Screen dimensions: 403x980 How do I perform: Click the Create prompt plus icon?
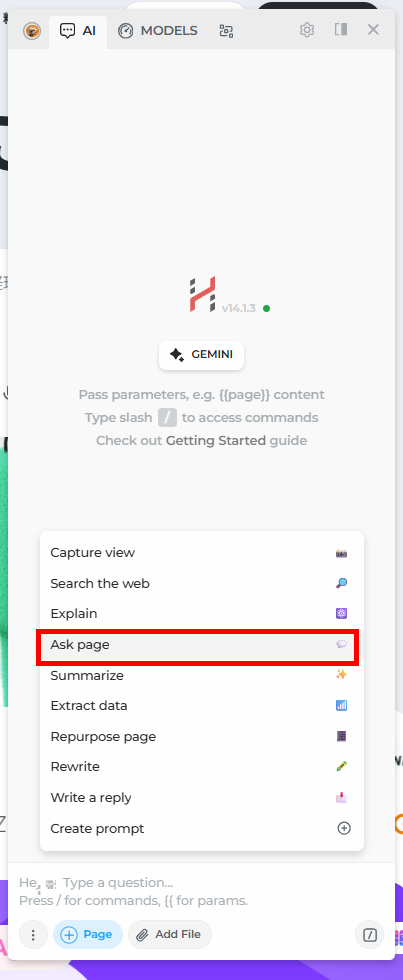[344, 828]
